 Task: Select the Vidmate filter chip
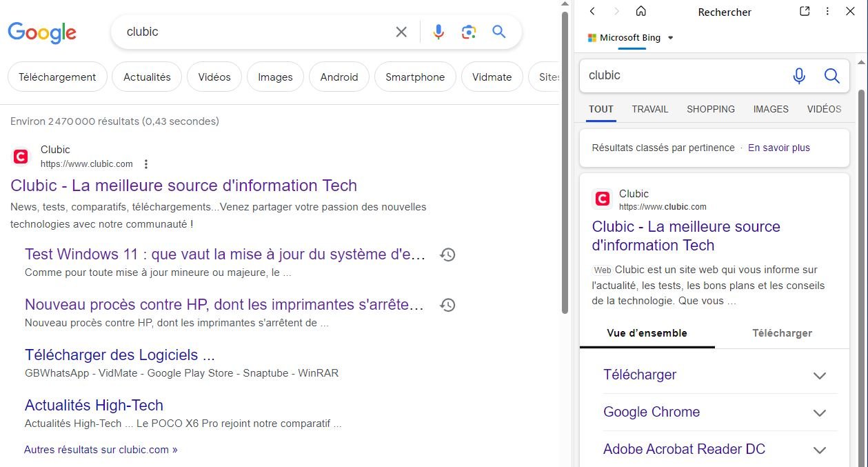[492, 77]
